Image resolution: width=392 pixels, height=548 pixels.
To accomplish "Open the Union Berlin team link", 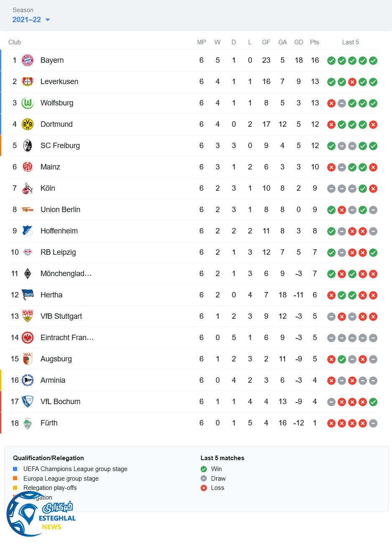I will pos(60,210).
